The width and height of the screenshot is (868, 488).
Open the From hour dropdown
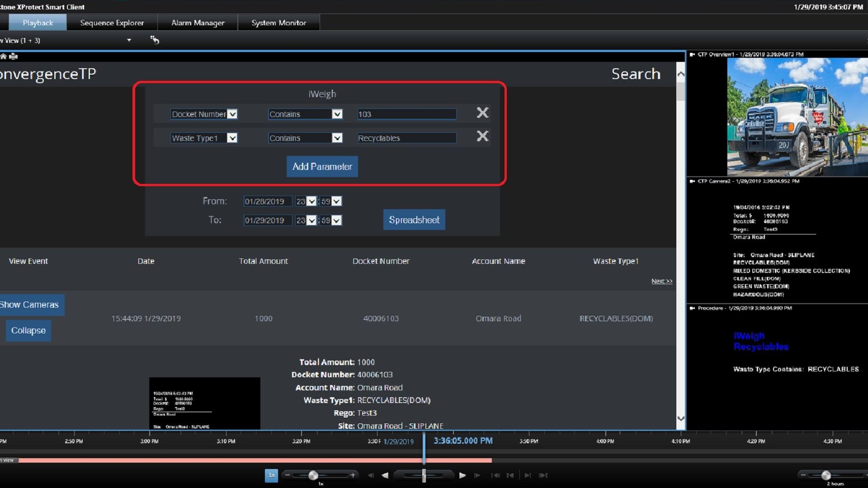pyautogui.click(x=311, y=202)
